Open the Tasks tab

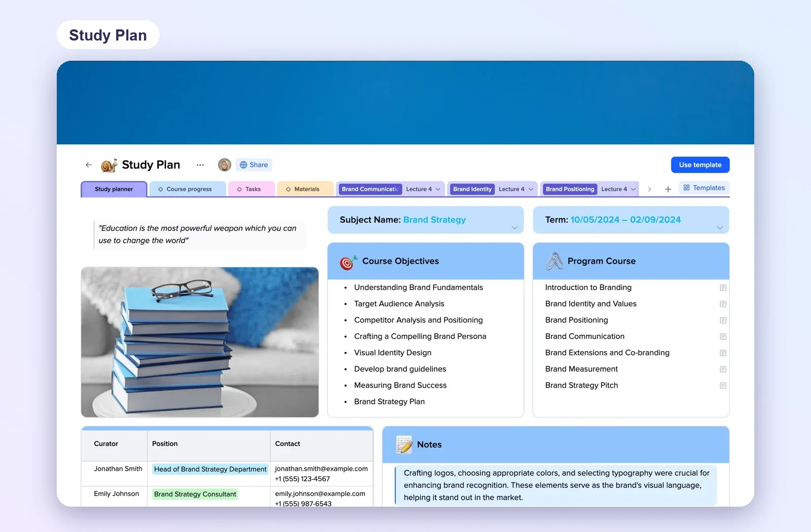252,189
